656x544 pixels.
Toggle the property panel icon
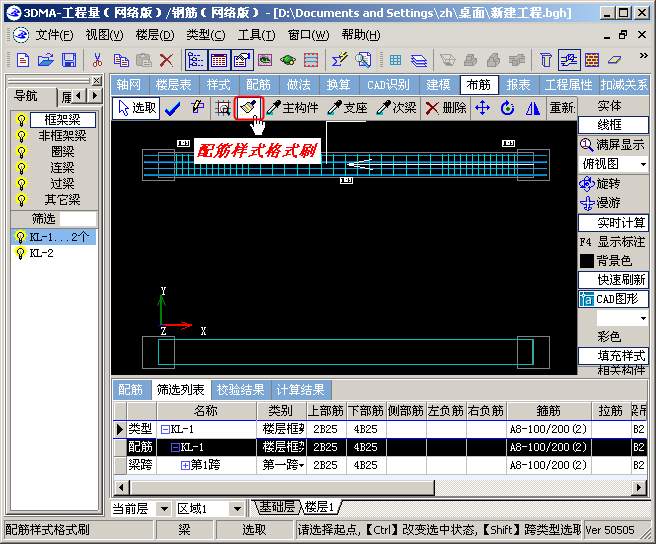242,60
